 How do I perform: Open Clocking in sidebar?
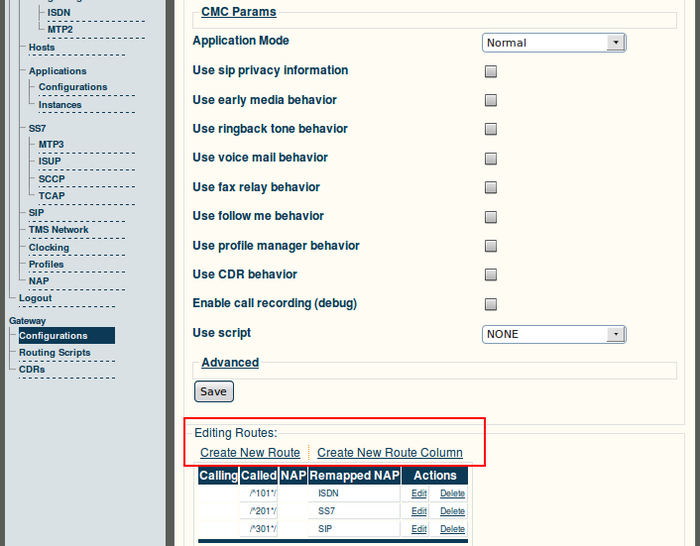tap(49, 248)
